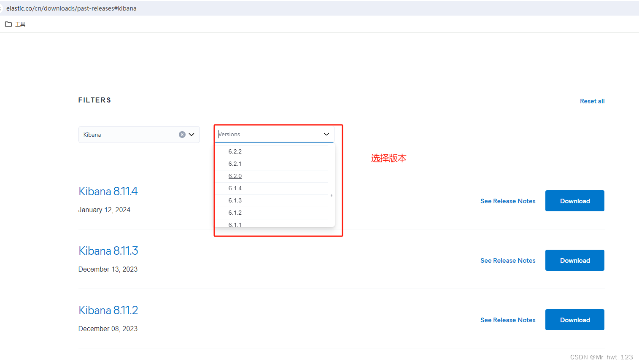Click the FILTERS heading text
This screenshot has height=364, width=639.
coord(95,100)
